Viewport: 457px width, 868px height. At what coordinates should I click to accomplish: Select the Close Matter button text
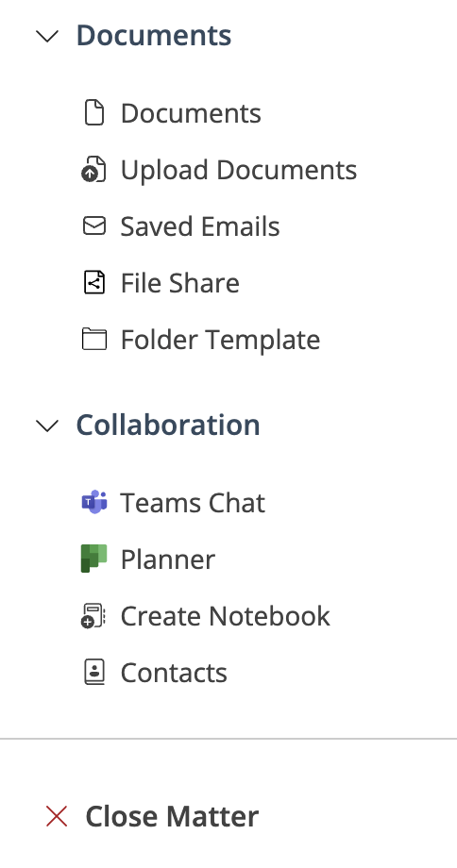tap(172, 816)
